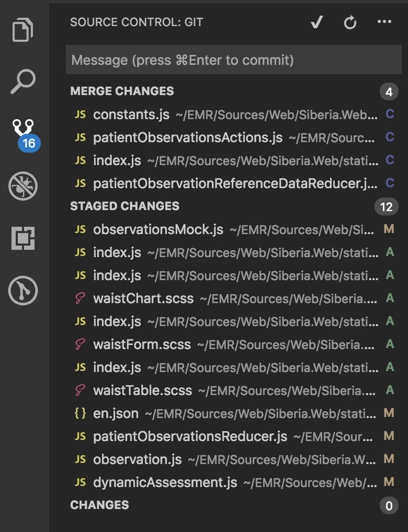Open More Actions in Source Control
408x532 pixels.
[x=384, y=22]
